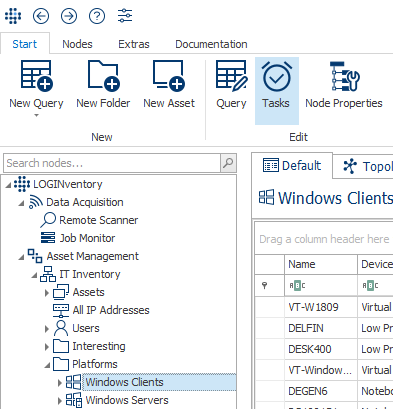Click in the Search nodes field
Viewport: 393px width, 409px height.
pyautogui.click(x=112, y=163)
